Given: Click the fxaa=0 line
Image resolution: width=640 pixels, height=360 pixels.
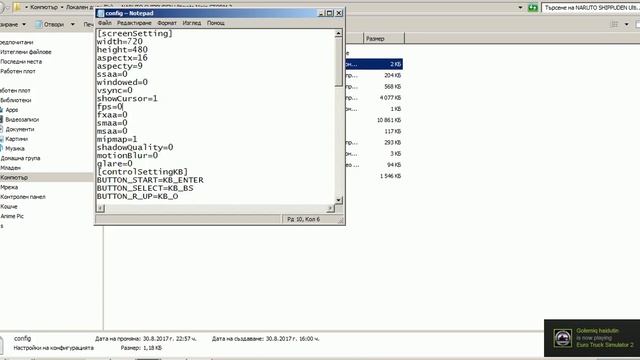Looking at the screenshot, I should click(x=112, y=115).
